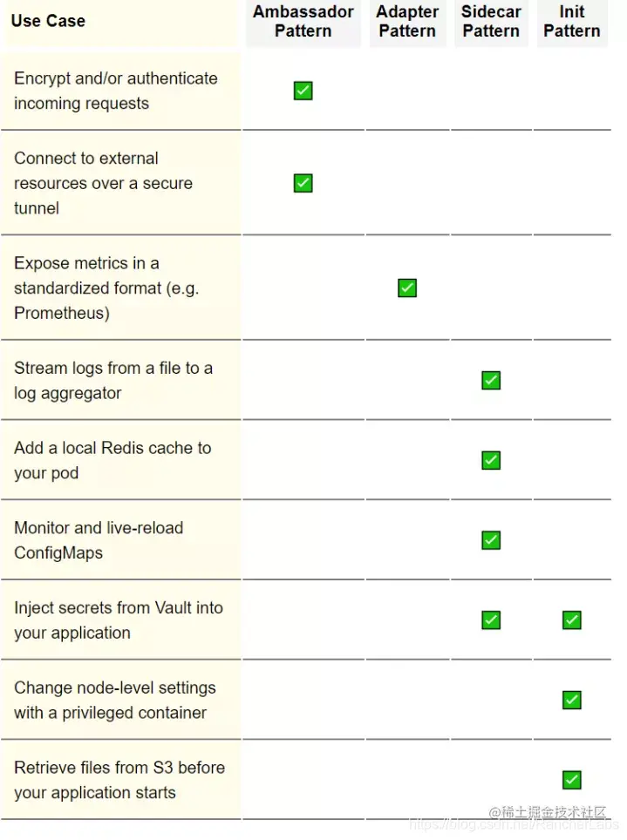This screenshot has height=840, width=627.
Task: Select the Init Pattern column header
Action: click(572, 22)
